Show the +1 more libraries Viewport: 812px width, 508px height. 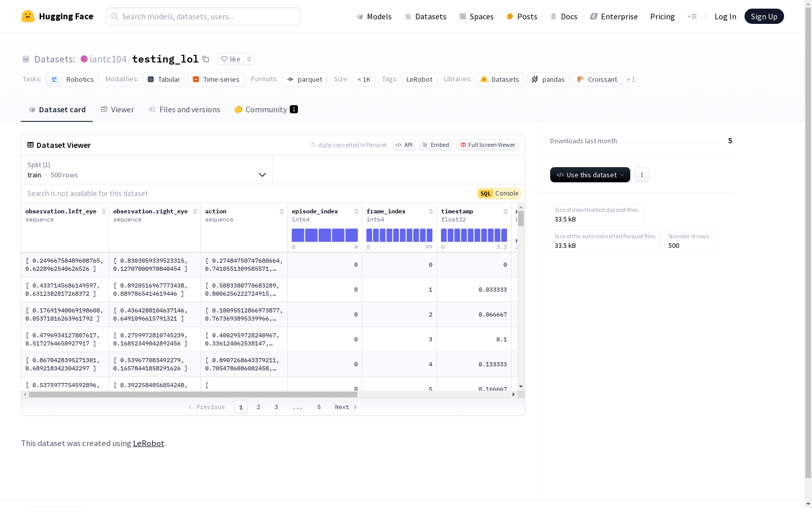pos(631,79)
